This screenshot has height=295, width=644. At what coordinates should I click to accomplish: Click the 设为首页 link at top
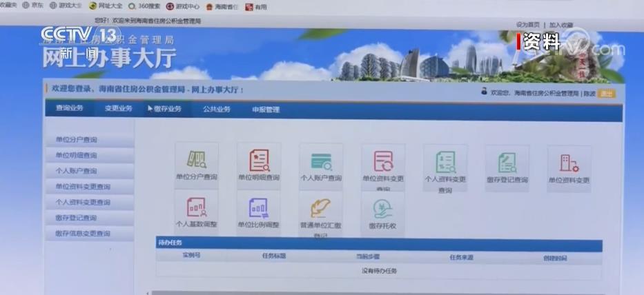click(x=527, y=25)
